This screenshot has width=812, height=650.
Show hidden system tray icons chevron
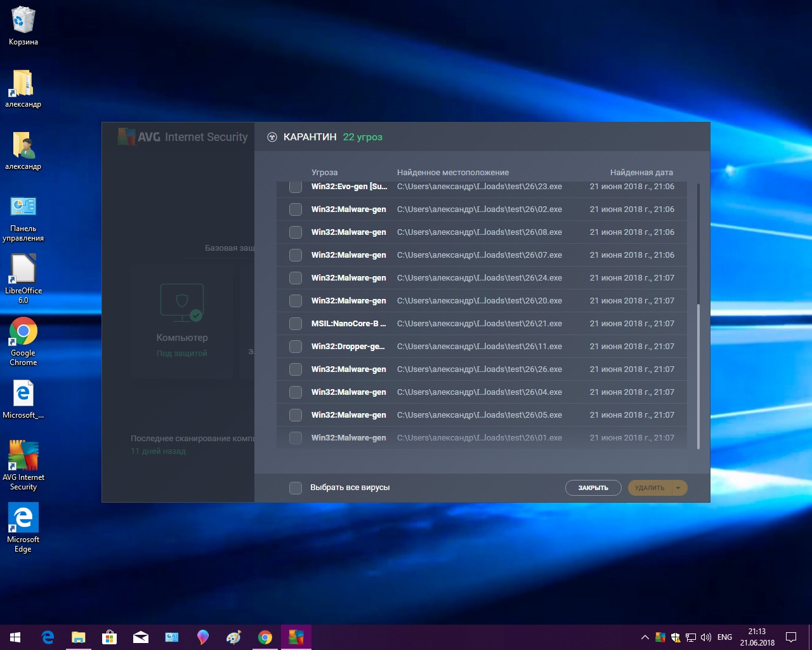point(645,637)
